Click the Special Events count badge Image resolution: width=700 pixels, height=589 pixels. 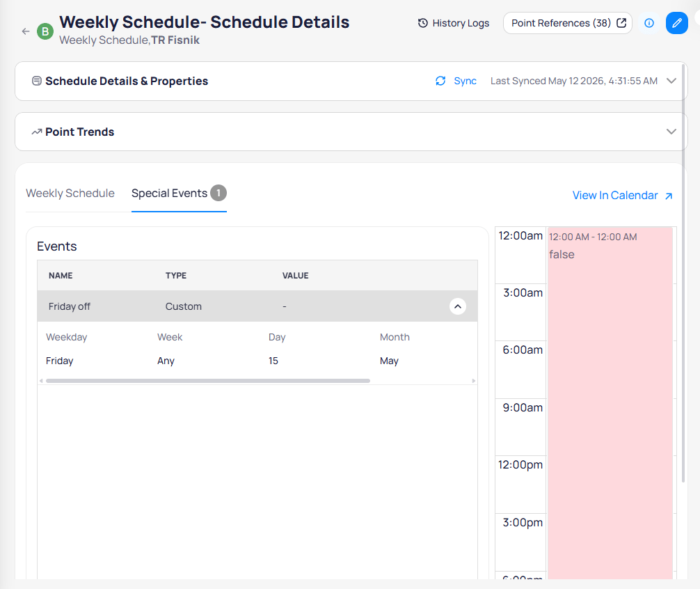pos(218,193)
